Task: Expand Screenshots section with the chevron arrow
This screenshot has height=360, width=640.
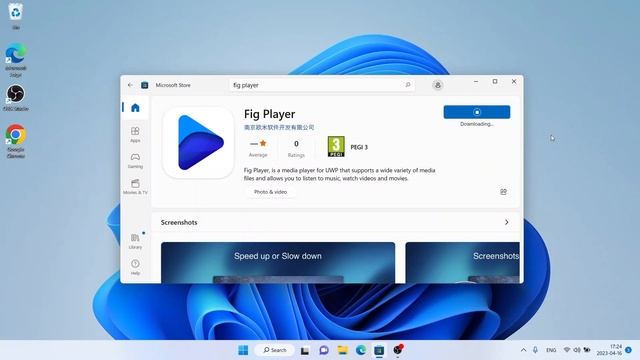Action: (x=507, y=222)
